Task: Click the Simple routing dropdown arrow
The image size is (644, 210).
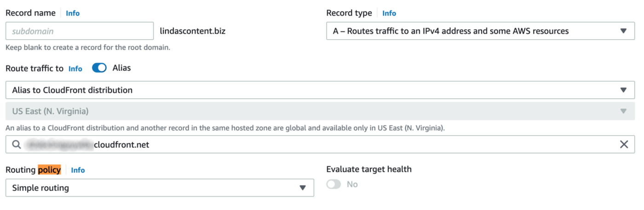Action: [303, 188]
